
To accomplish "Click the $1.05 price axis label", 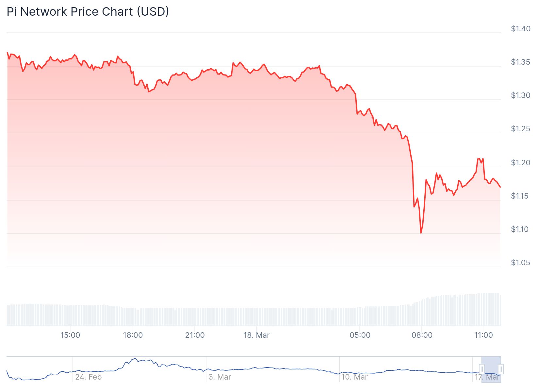I will coord(520,263).
